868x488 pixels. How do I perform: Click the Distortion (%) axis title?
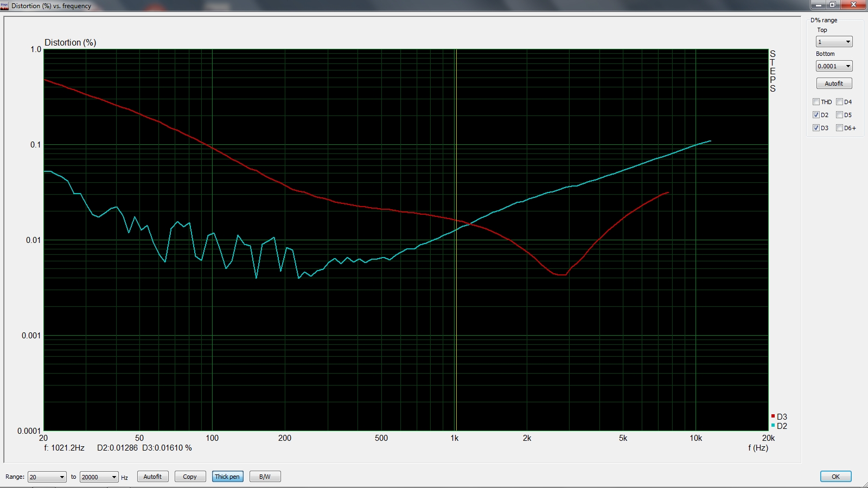coord(71,42)
